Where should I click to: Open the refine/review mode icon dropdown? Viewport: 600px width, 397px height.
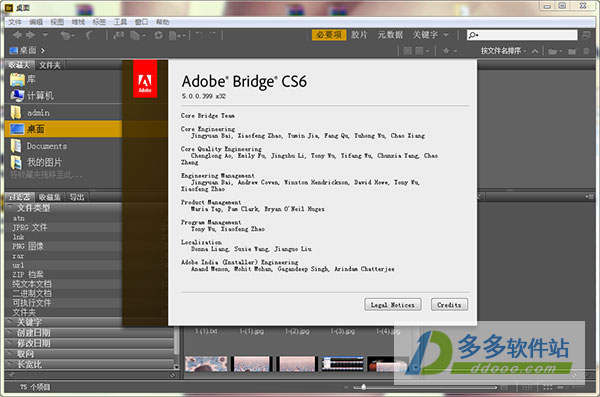coord(138,36)
